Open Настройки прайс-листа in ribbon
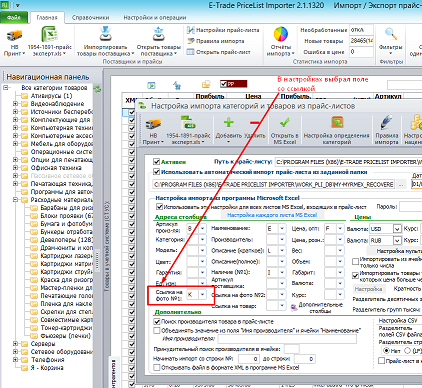This screenshot has width=422, height=388. [223, 30]
